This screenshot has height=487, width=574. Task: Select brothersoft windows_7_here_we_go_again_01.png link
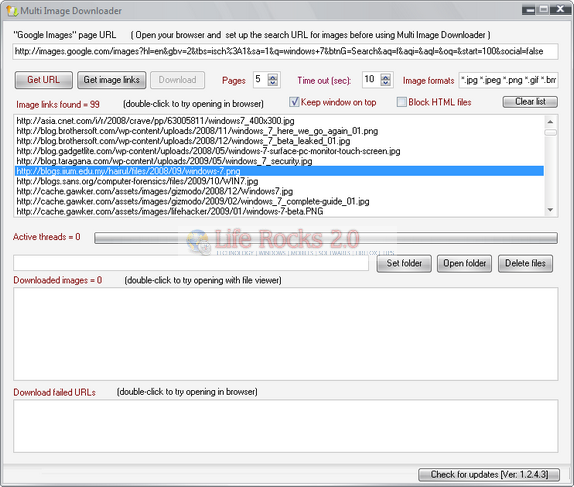[x=279, y=131]
